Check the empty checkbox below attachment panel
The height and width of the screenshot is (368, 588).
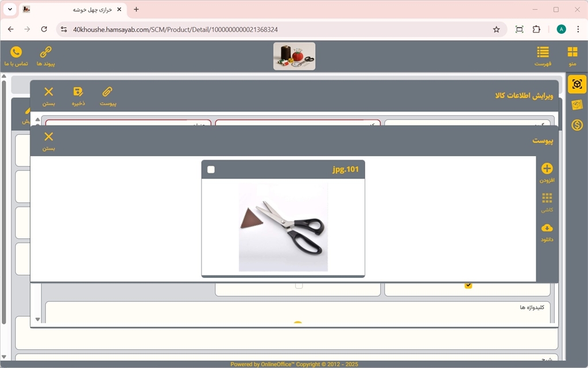[299, 285]
